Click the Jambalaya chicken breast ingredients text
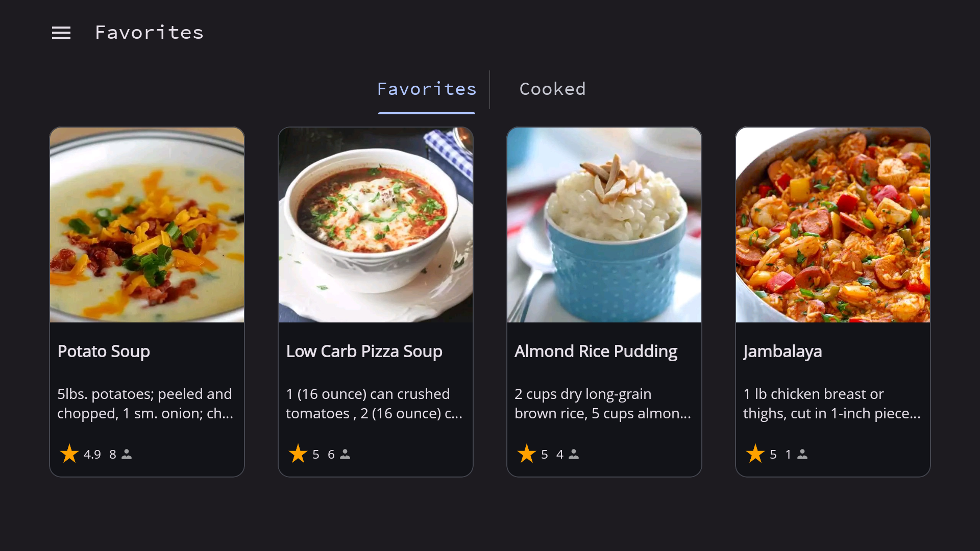 pos(832,404)
